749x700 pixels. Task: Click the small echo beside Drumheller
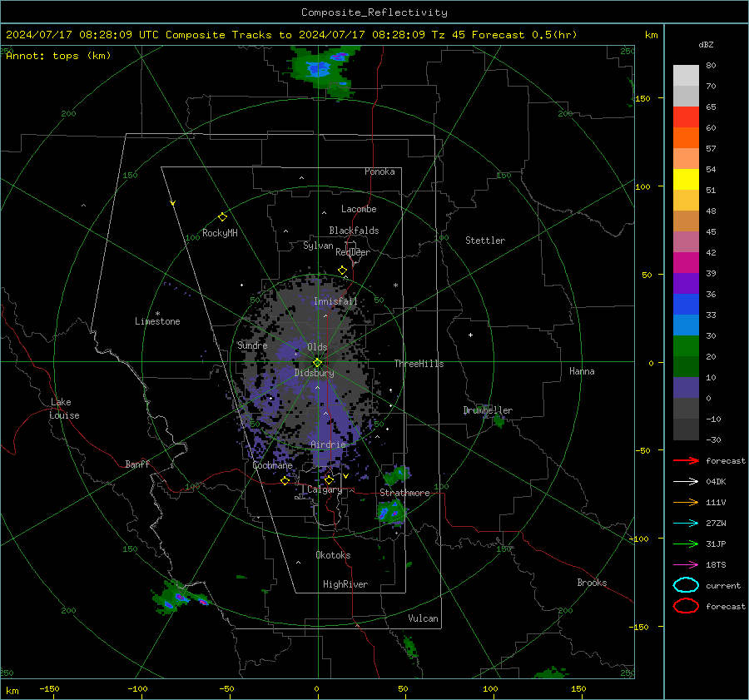[x=499, y=420]
